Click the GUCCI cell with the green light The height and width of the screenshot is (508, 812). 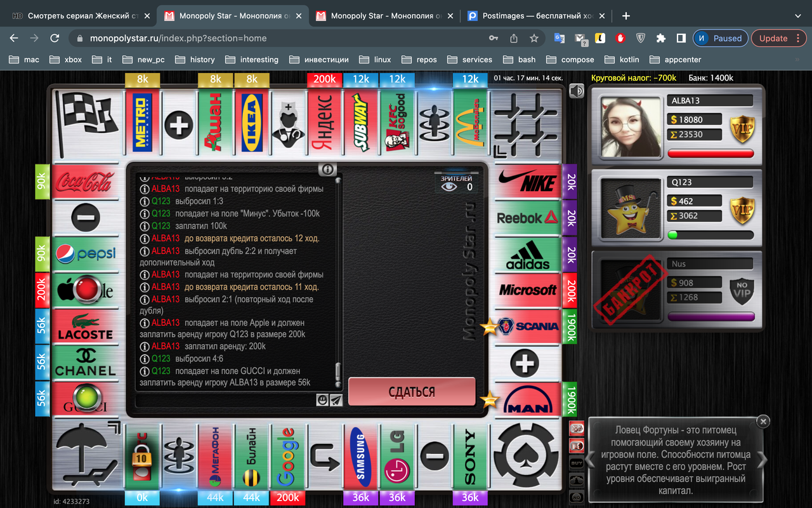click(85, 399)
